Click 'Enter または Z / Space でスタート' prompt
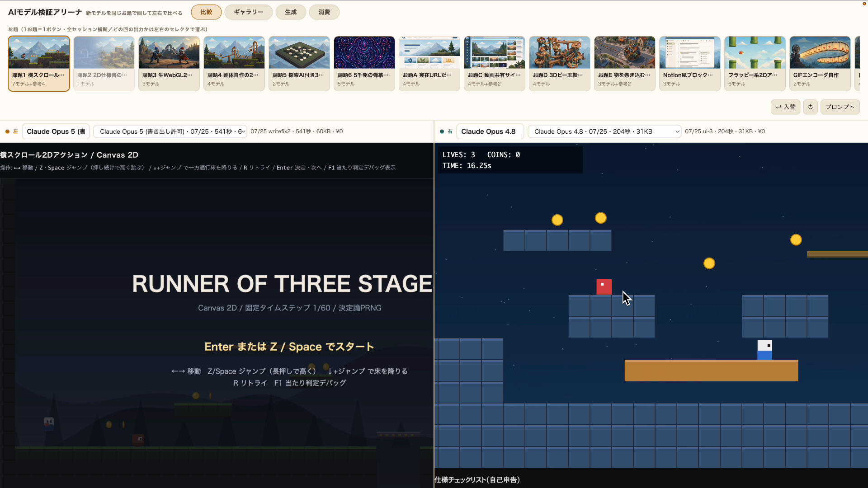The image size is (868, 488). 289,347
